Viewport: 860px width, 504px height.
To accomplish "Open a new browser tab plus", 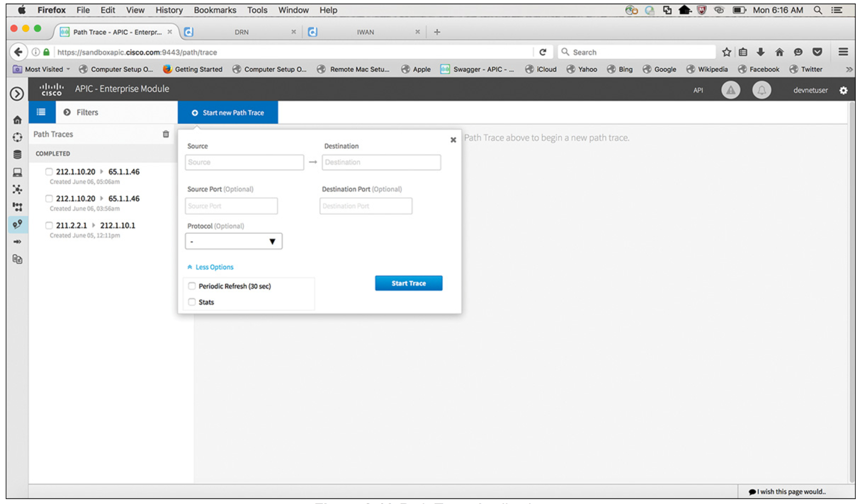I will point(437,32).
